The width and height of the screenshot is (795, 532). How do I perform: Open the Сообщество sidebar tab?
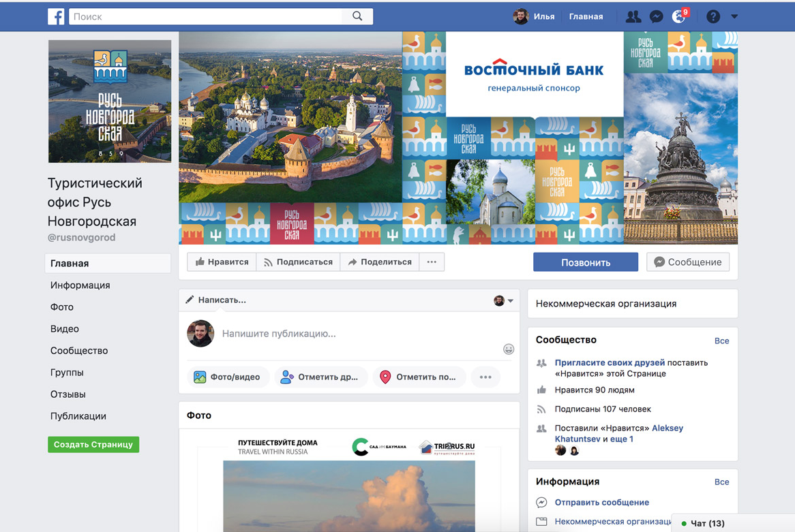[79, 351]
